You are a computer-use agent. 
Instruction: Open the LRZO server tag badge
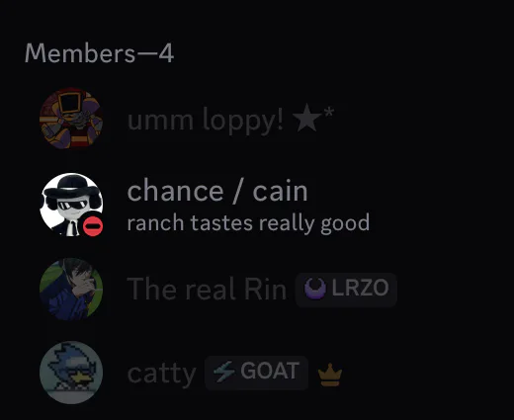pyautogui.click(x=346, y=290)
